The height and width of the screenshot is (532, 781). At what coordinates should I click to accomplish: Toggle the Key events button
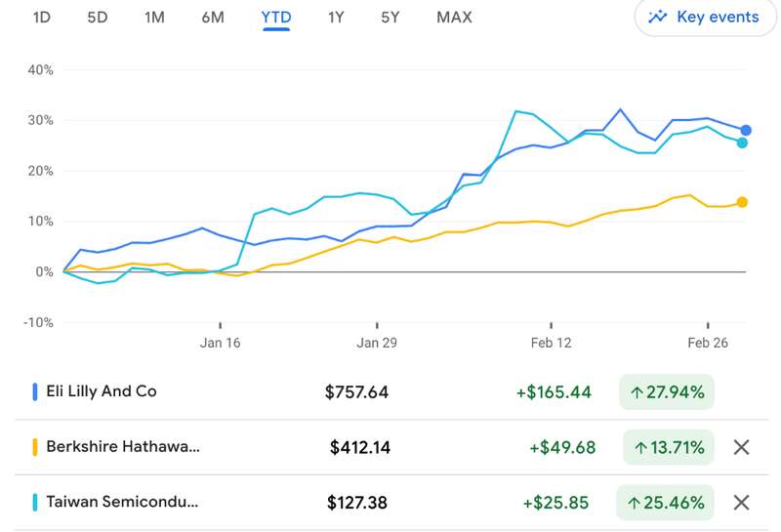pos(703,18)
